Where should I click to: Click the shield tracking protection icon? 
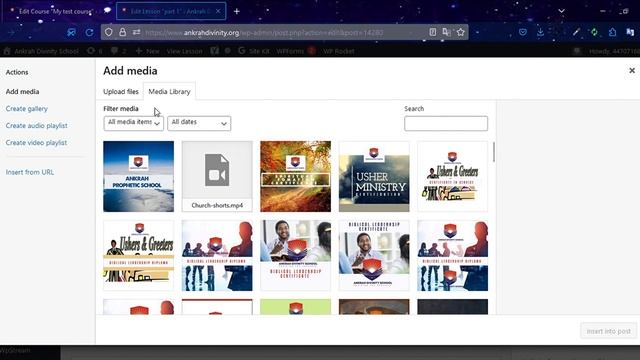pos(109,32)
